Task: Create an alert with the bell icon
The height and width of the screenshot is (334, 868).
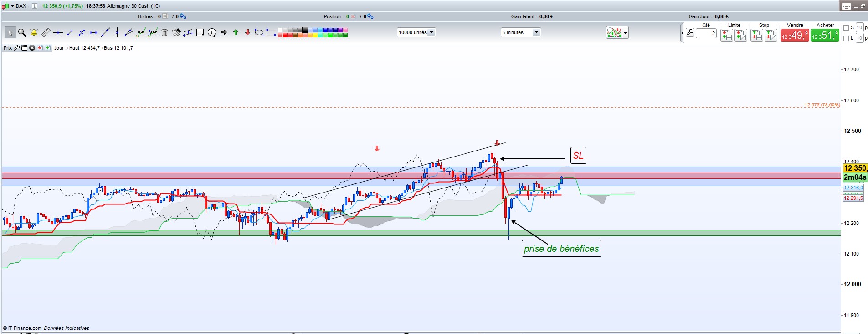Action: pyautogui.click(x=34, y=32)
